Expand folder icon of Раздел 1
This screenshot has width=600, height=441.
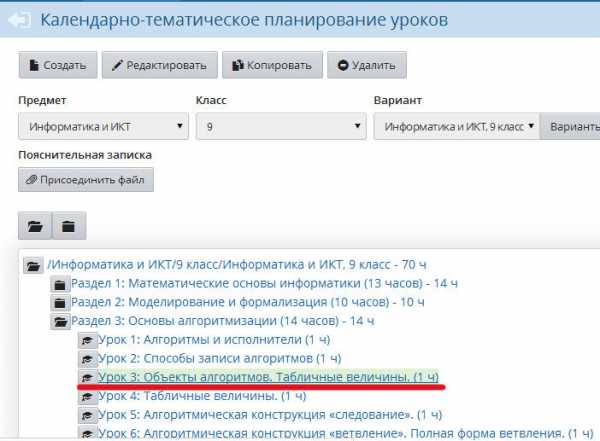pos(60,284)
